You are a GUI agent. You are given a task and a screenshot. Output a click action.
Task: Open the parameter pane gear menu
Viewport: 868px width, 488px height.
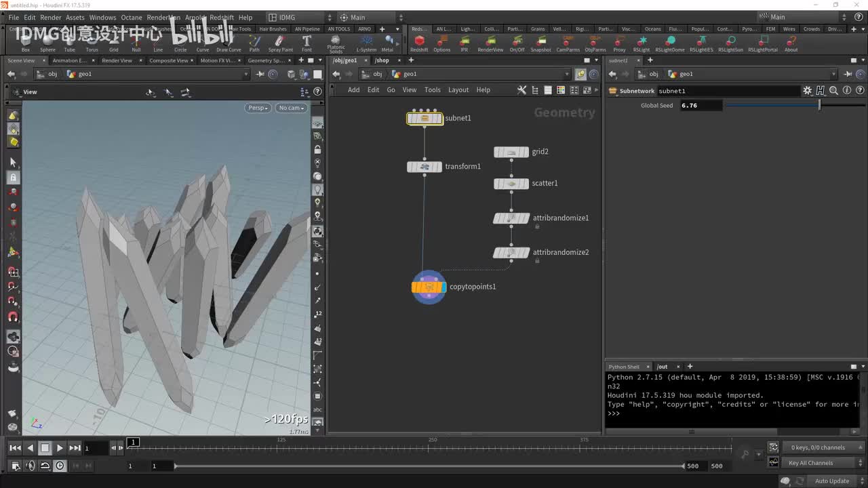point(807,91)
